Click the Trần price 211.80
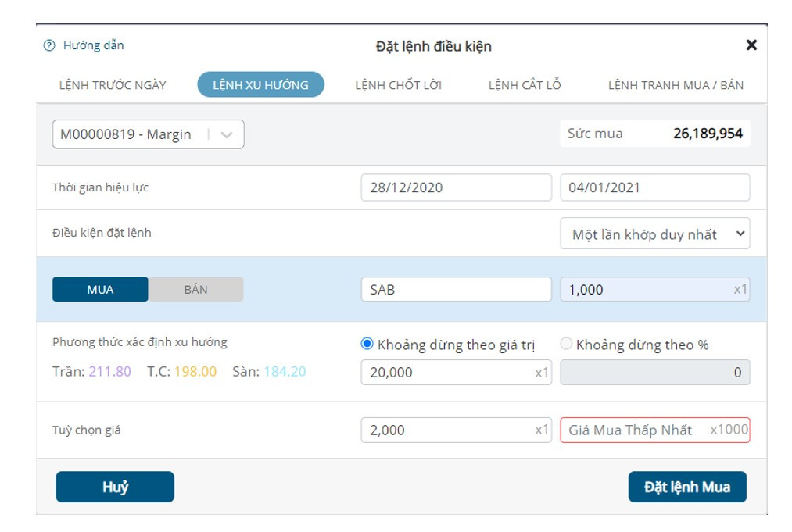This screenshot has width=792, height=532. (x=109, y=372)
